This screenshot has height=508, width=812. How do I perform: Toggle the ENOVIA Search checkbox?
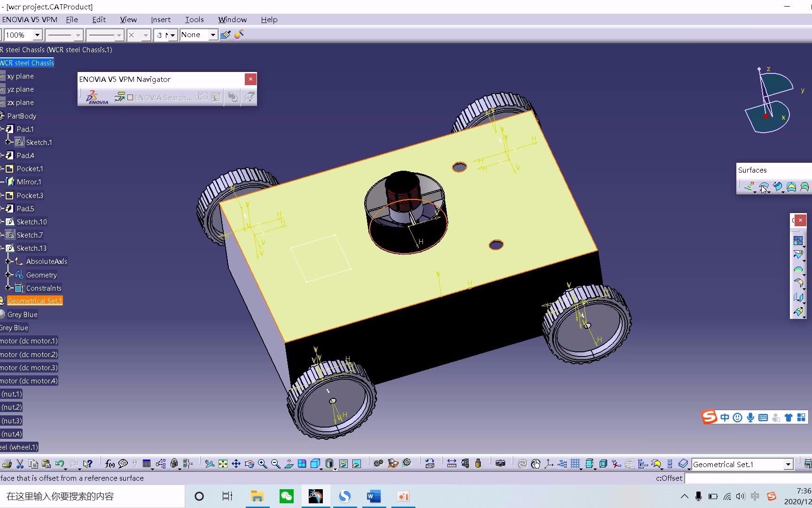click(130, 97)
